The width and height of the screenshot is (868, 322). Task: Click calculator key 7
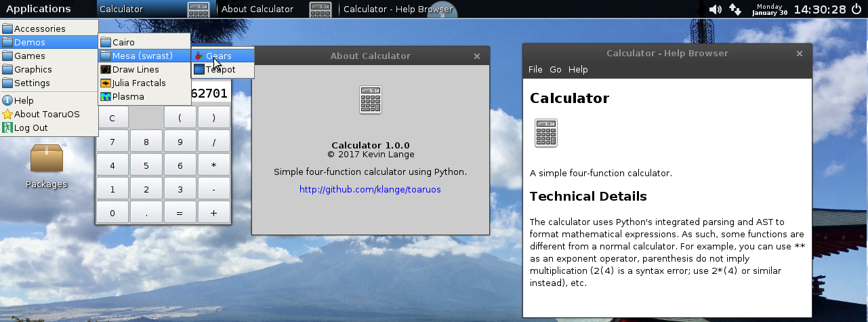tap(112, 142)
